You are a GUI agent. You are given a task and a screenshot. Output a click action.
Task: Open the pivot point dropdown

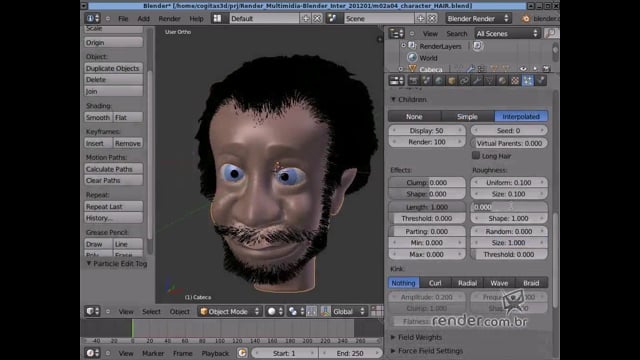point(296,311)
